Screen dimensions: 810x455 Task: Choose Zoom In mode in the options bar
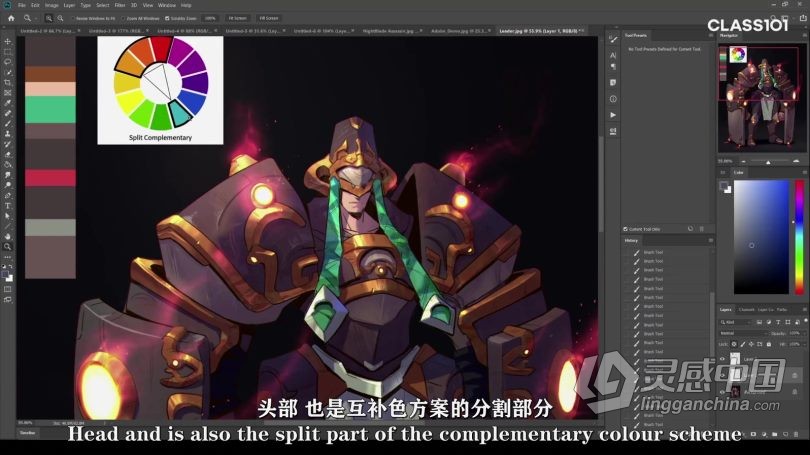point(49,18)
